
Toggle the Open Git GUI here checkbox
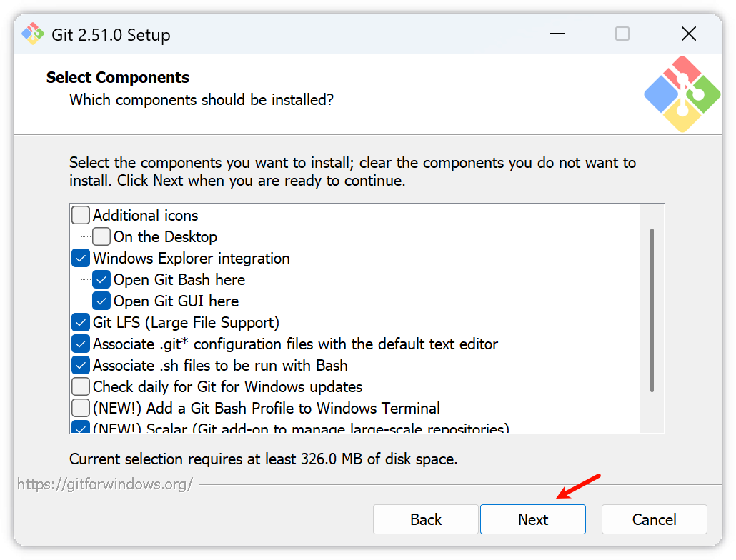coord(102,301)
